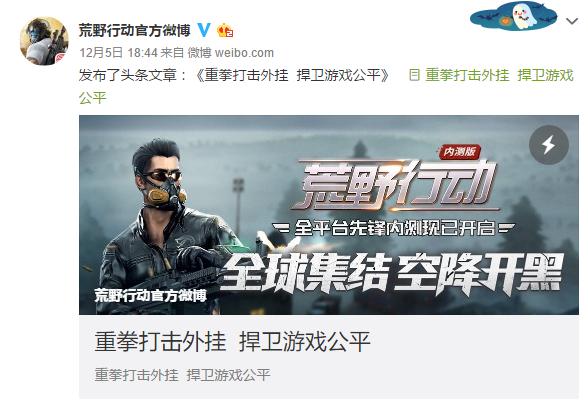Click the 《重拳打击外挂 捍卫游戏公平》 post text
Viewport: 588px width, 405px height.
pyautogui.click(x=294, y=75)
